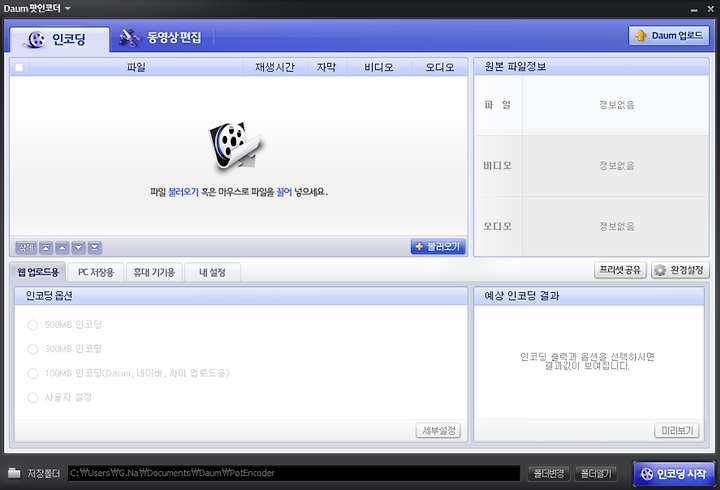The width and height of the screenshot is (720, 490).
Task: Click the 정보없음 value in the 비디오 info row
Action: (616, 166)
